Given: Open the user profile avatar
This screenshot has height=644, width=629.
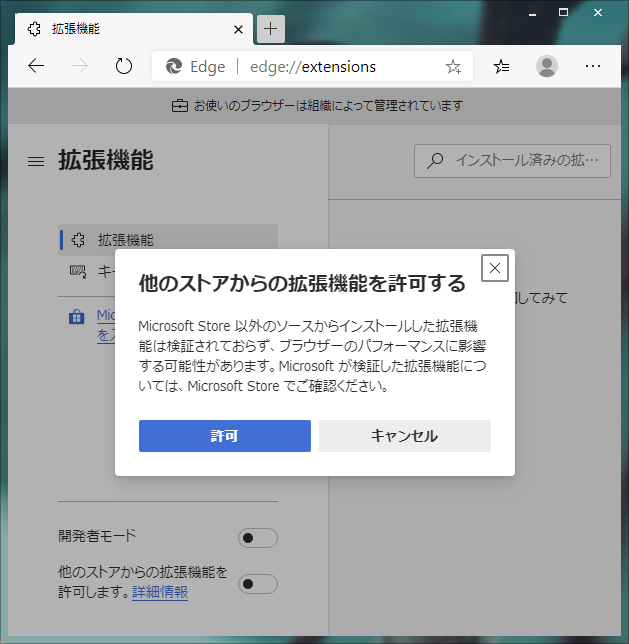Looking at the screenshot, I should pos(546,66).
